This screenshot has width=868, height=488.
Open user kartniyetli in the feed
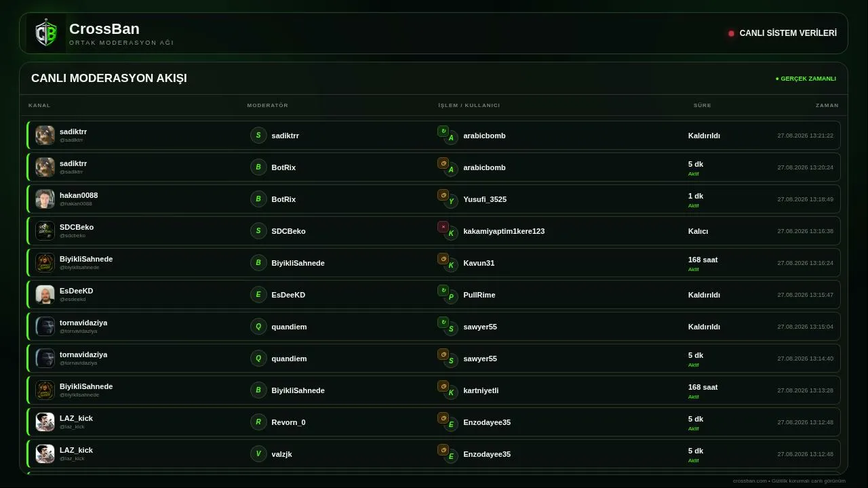point(481,390)
